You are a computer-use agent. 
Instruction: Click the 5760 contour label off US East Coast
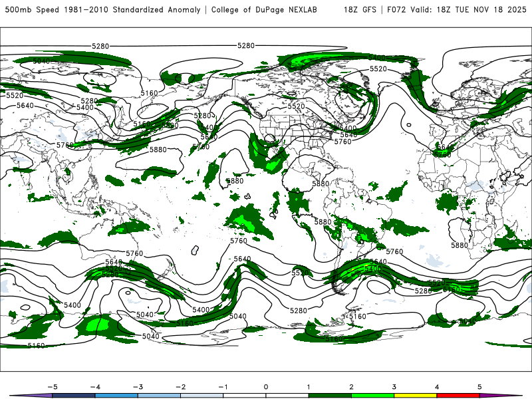coord(342,142)
